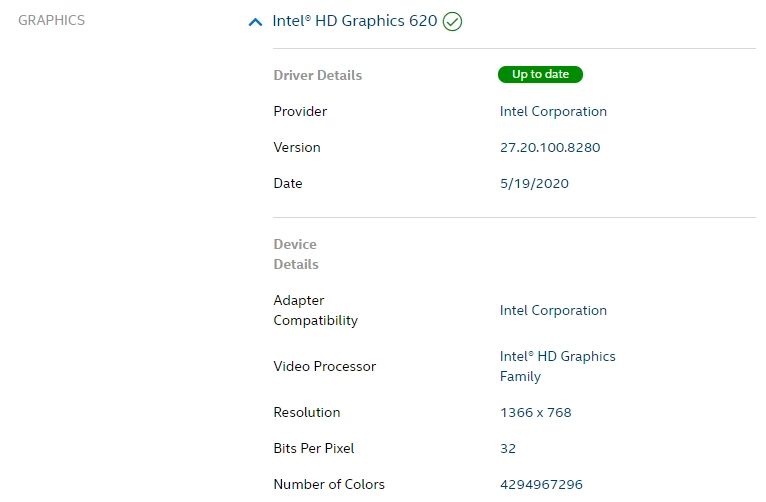Click the Date label
The image size is (766, 502).
pyautogui.click(x=288, y=184)
